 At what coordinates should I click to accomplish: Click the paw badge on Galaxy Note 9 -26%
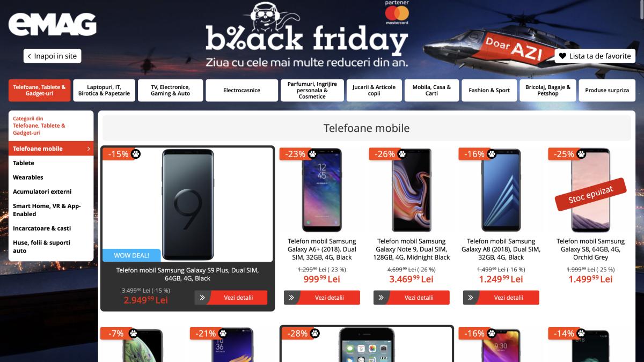pos(402,154)
